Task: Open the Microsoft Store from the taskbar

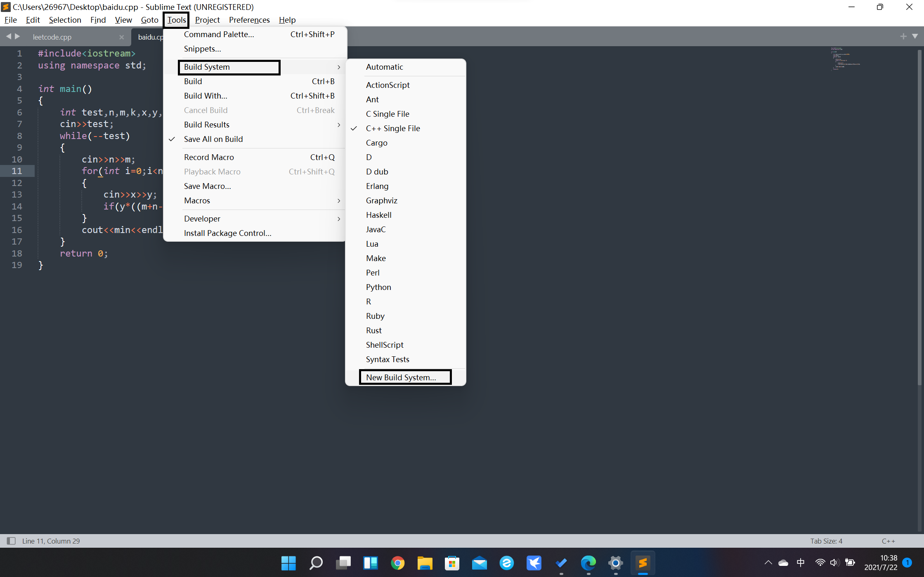Action: pos(452,563)
